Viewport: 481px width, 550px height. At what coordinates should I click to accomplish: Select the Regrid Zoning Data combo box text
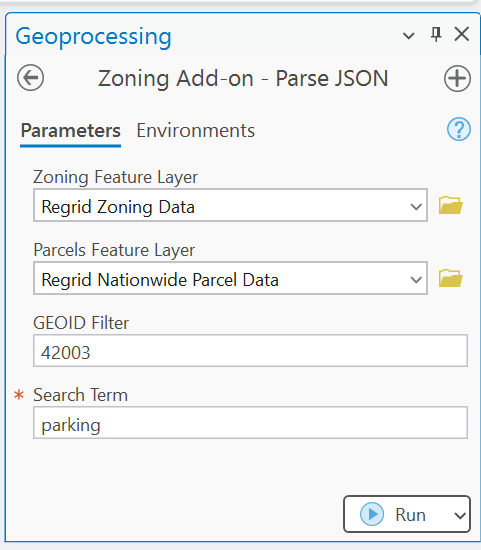click(x=118, y=207)
